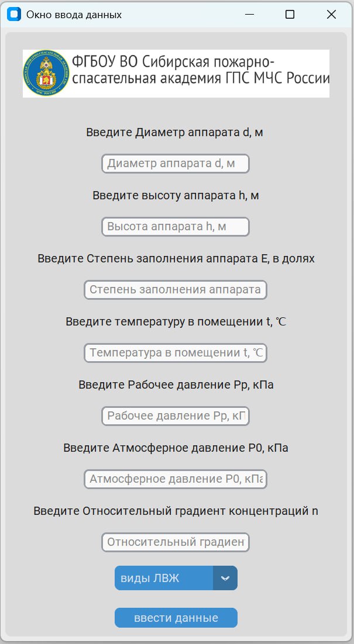The image size is (354, 644).
Task: Click the Степень заполнения аппарата field
Action: click(x=176, y=290)
